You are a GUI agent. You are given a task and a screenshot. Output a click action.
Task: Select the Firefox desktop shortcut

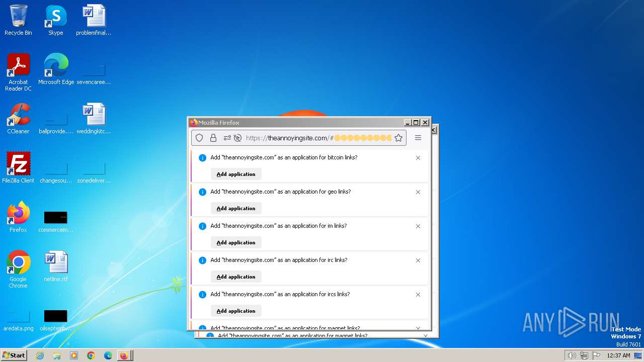coord(18,217)
